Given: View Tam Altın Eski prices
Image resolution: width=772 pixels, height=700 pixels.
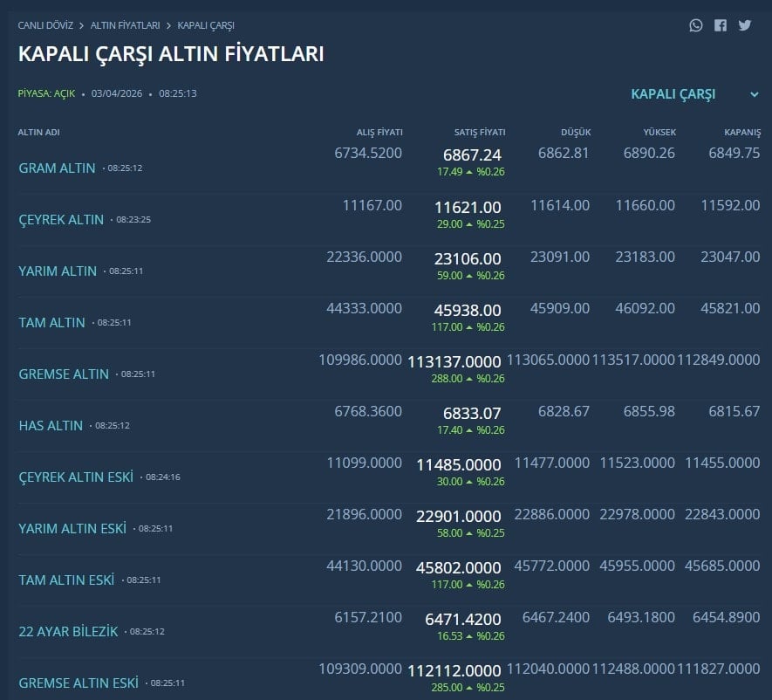Looking at the screenshot, I should [x=66, y=580].
